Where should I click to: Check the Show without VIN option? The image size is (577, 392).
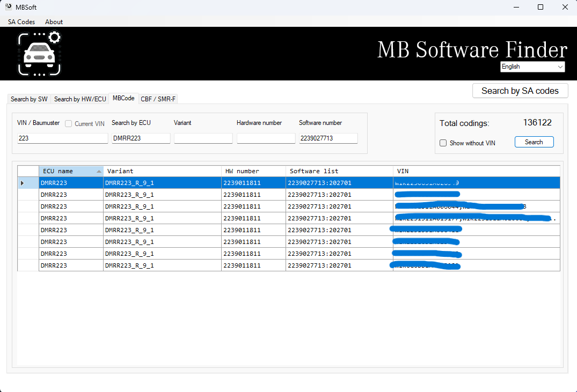click(443, 143)
